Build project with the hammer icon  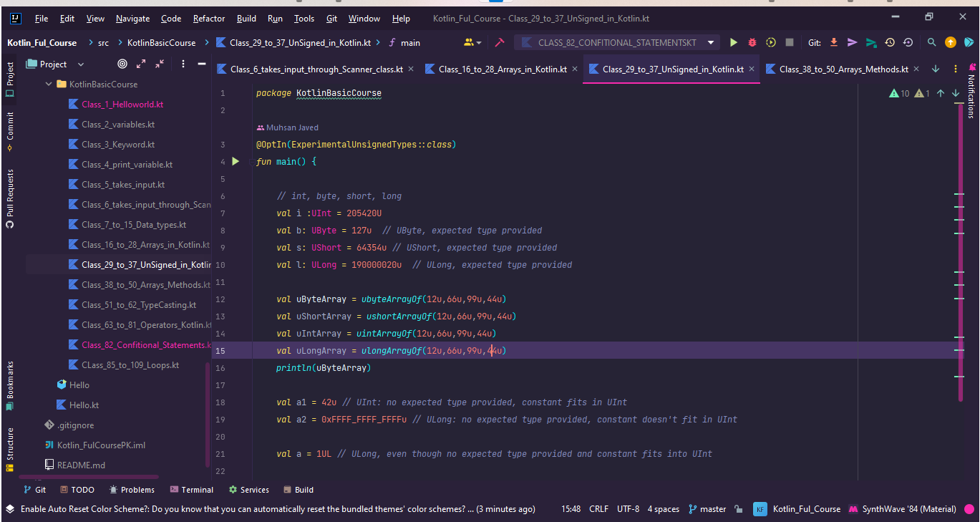tap(500, 43)
